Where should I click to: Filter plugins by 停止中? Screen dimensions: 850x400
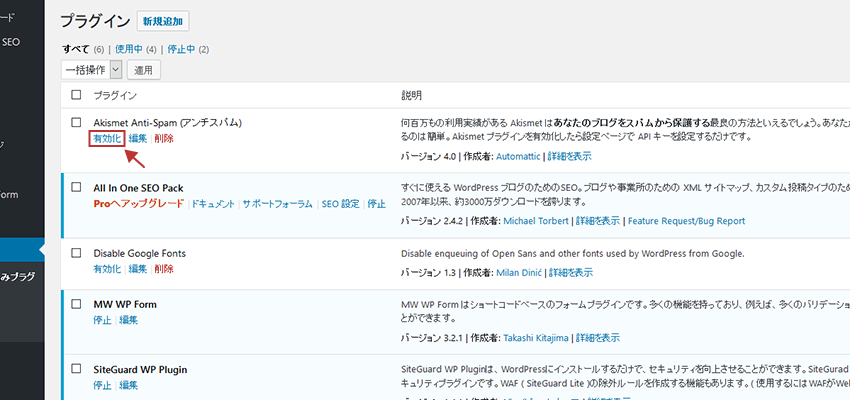coord(182,49)
